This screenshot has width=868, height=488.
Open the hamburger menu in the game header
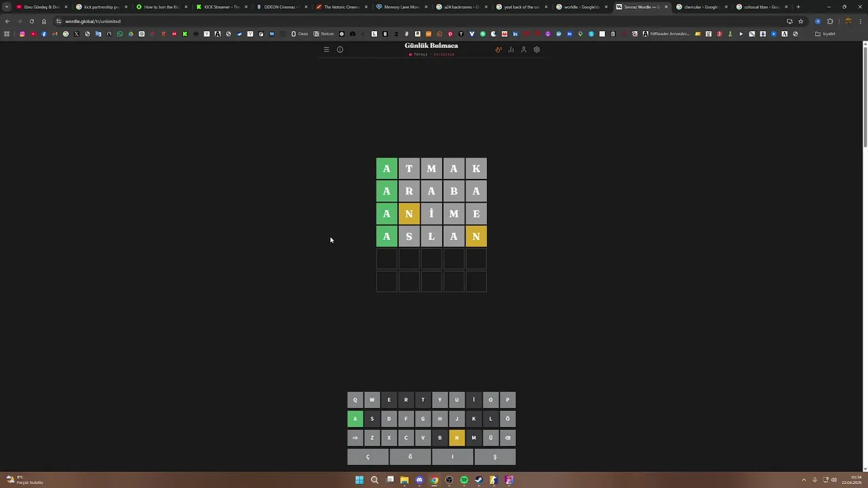pyautogui.click(x=326, y=49)
